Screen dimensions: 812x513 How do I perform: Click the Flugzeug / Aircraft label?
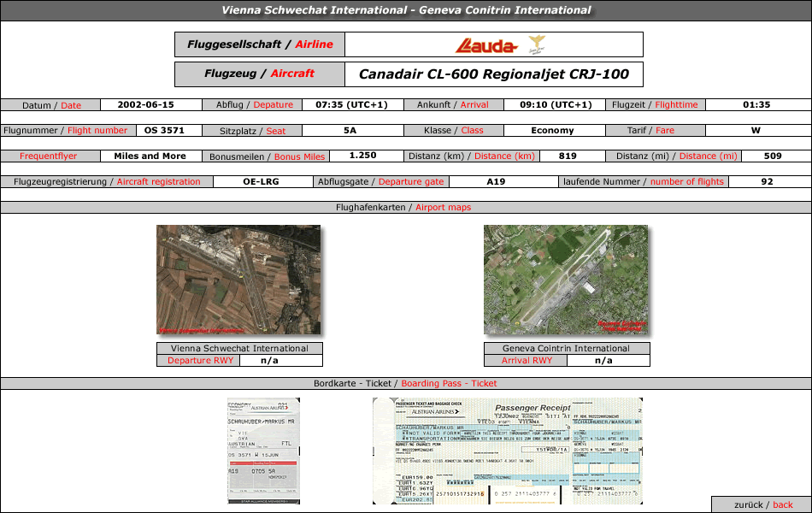[260, 74]
